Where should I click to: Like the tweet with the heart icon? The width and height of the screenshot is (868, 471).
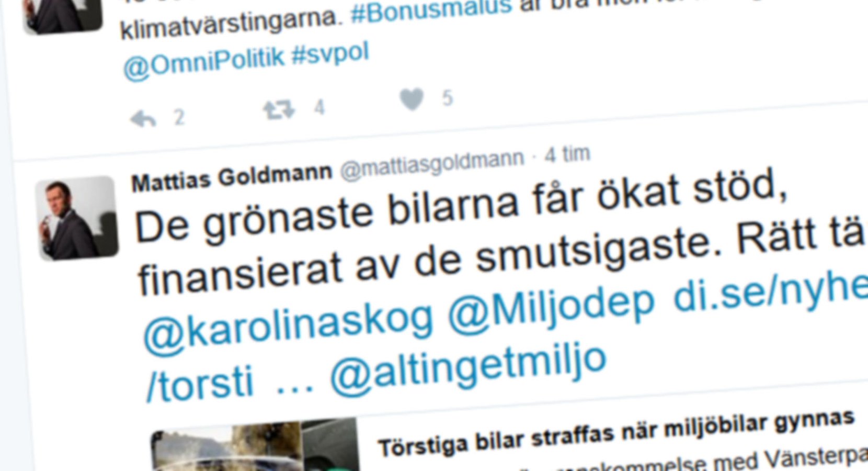412,99
